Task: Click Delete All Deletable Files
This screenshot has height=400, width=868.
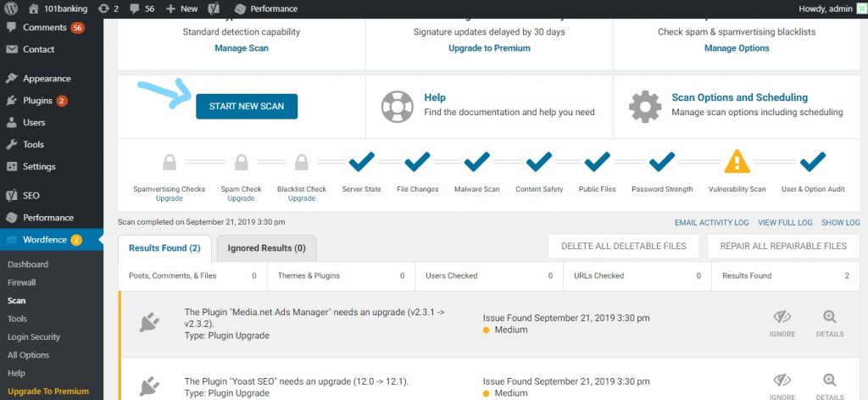Action: point(623,247)
